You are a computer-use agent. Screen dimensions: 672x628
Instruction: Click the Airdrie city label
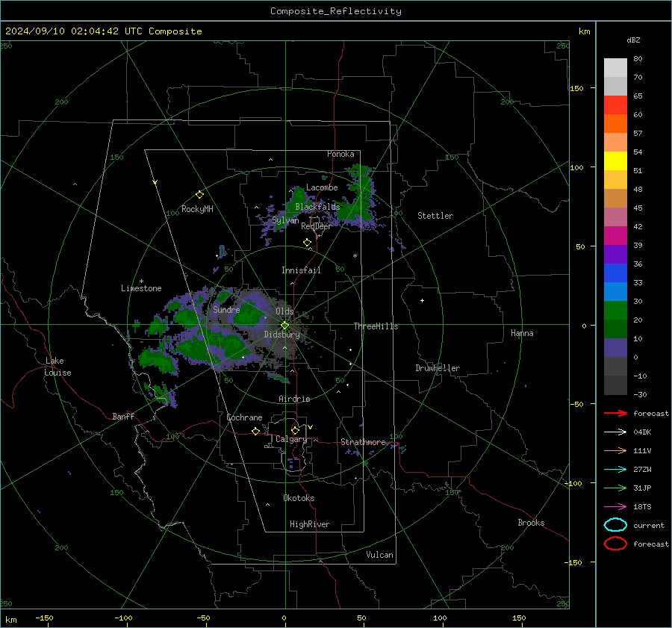click(x=294, y=399)
